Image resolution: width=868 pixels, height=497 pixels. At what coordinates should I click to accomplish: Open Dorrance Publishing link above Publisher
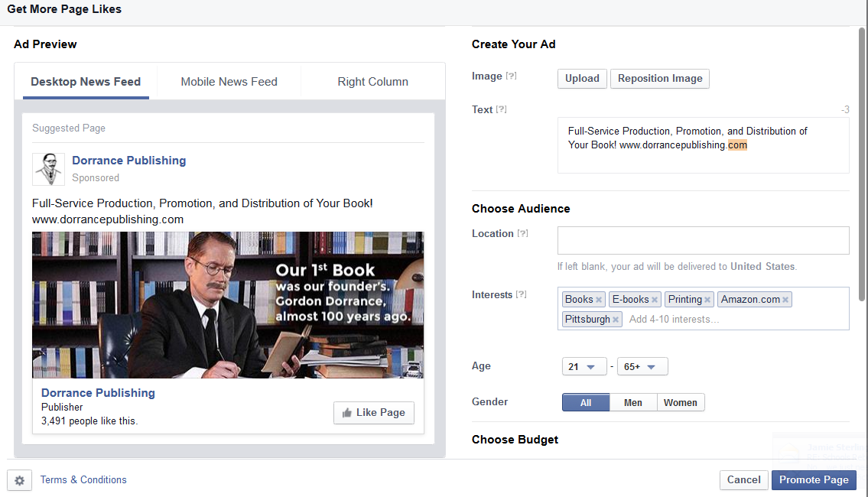[98, 393]
